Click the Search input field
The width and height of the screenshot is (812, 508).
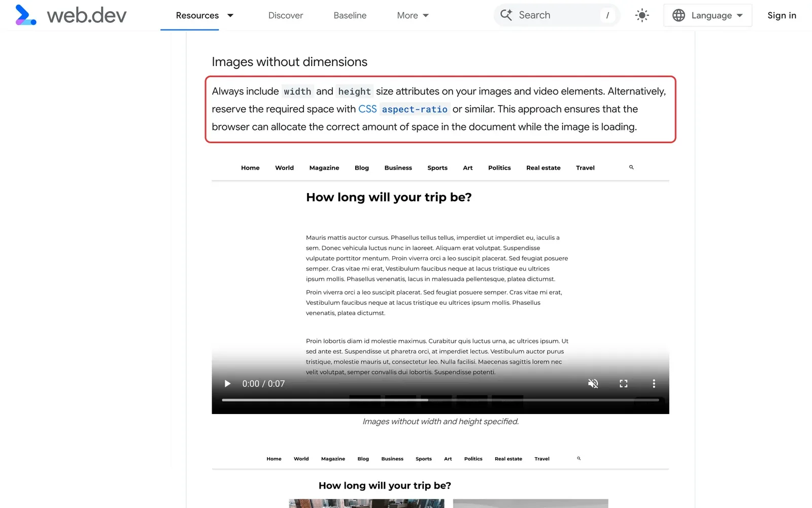(557, 15)
